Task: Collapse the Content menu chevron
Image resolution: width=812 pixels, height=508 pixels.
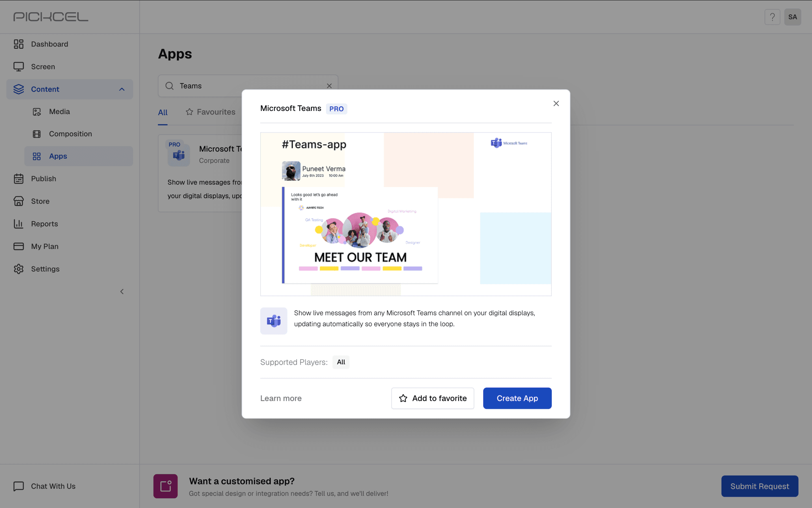Action: tap(122, 89)
